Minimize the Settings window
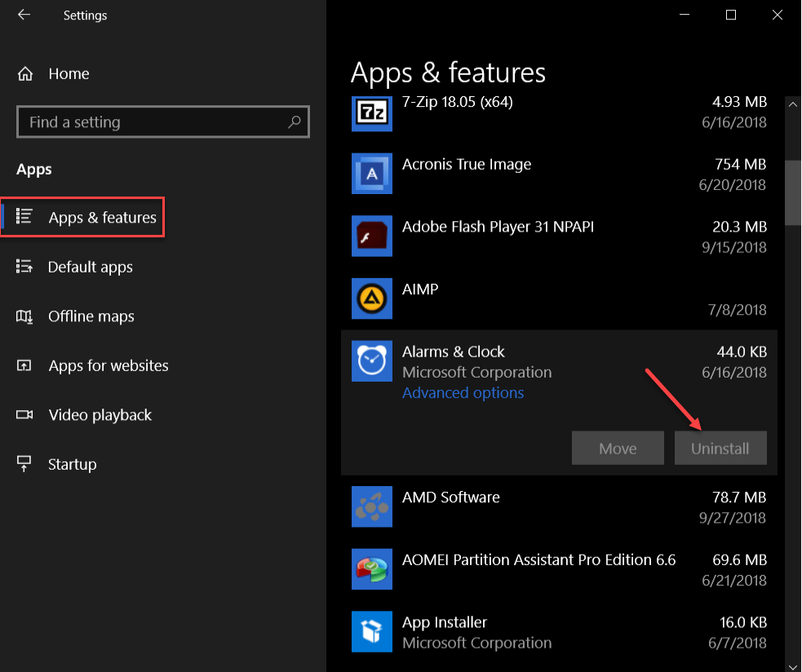802x672 pixels. tap(685, 15)
